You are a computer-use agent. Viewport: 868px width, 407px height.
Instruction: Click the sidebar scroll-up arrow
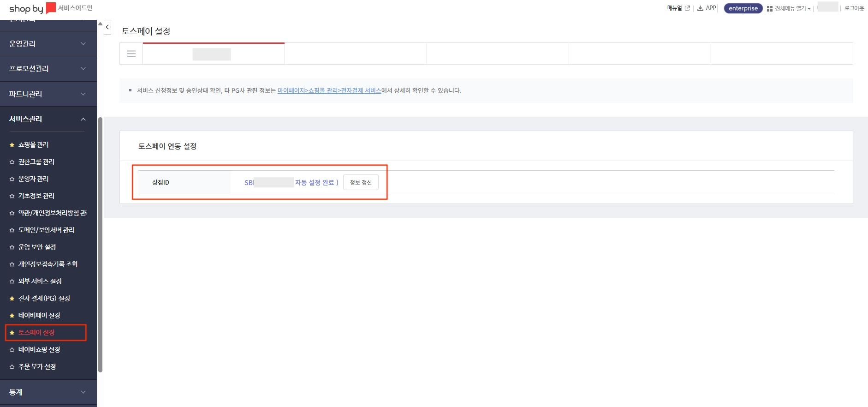click(x=100, y=24)
